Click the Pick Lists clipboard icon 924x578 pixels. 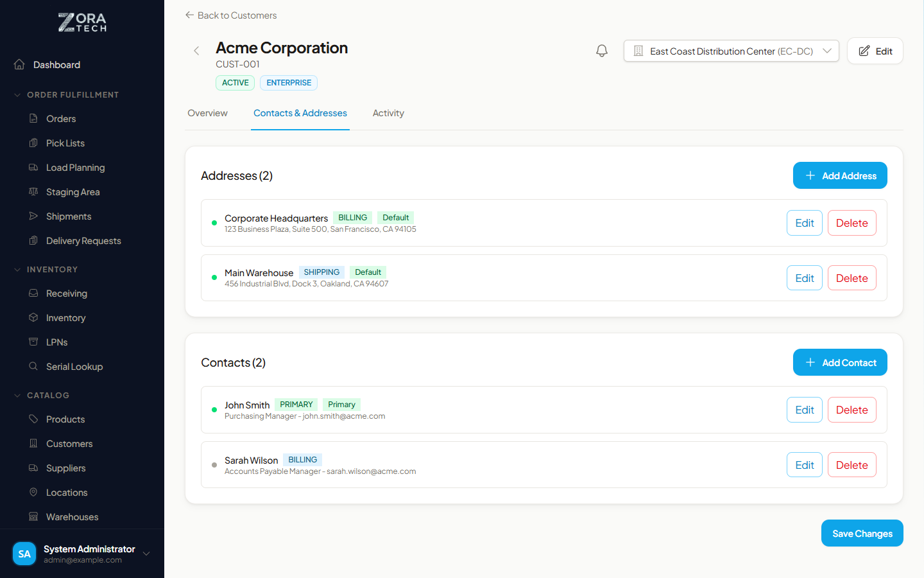[x=33, y=143]
